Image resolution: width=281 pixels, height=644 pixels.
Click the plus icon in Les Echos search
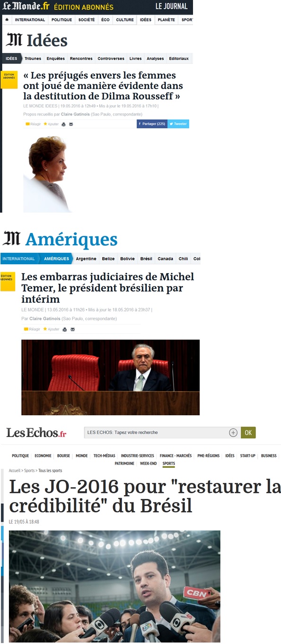click(233, 432)
